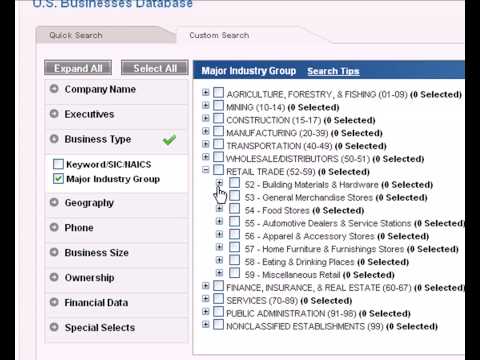Collapse the Retail Trade (52-59) node
The width and height of the screenshot is (480, 360).
(x=206, y=170)
